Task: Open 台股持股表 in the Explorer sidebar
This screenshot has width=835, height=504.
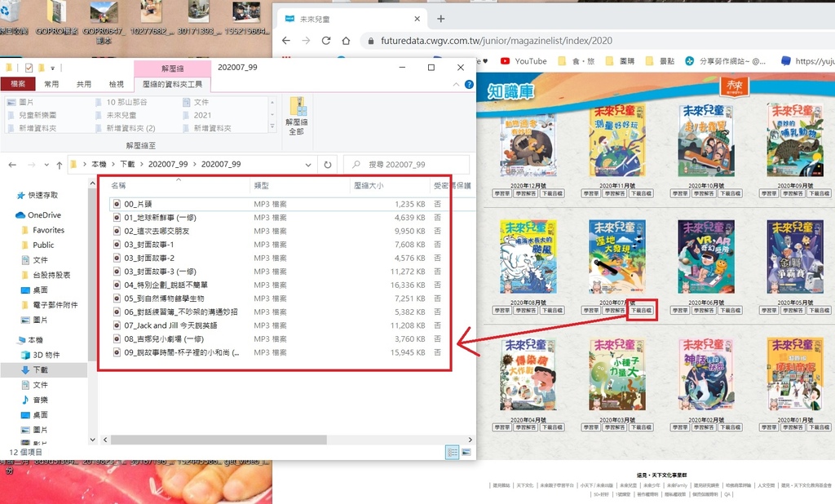Action: (46, 275)
